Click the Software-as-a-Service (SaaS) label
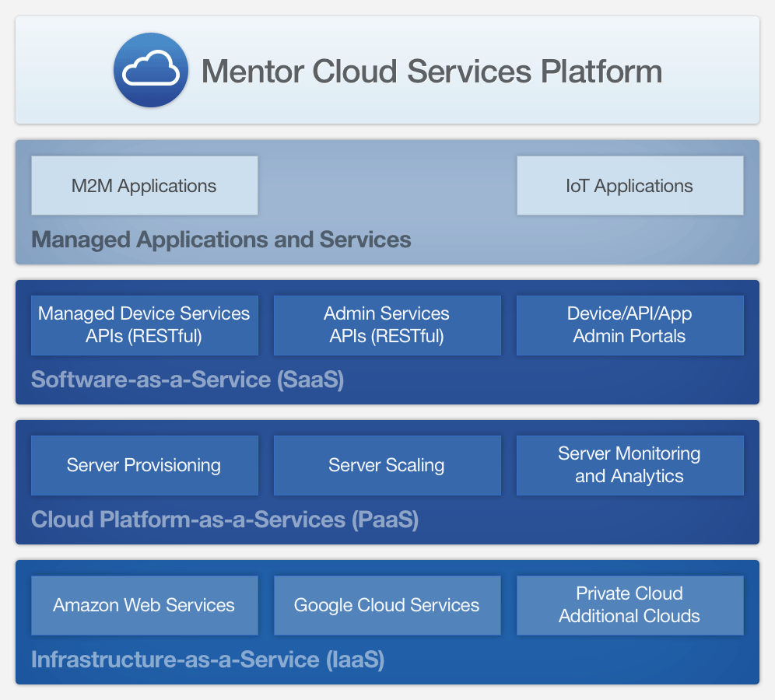 point(188,380)
